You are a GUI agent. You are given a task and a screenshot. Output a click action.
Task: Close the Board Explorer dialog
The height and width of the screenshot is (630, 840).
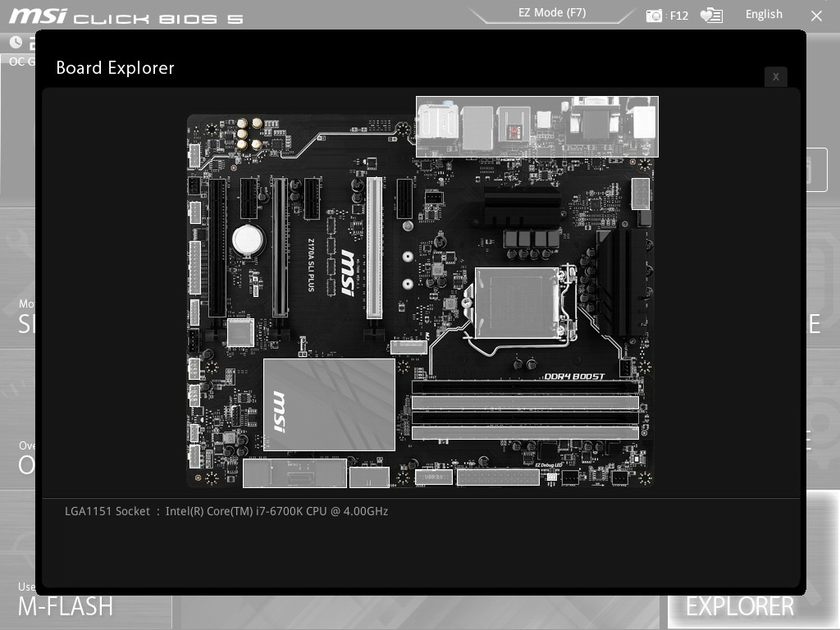[x=776, y=76]
